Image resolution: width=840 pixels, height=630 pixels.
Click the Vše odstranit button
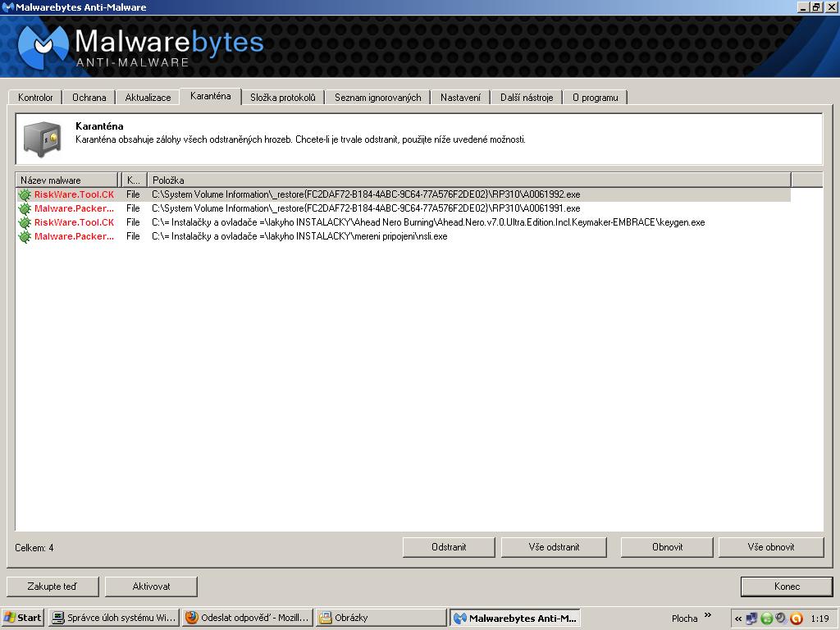point(554,547)
